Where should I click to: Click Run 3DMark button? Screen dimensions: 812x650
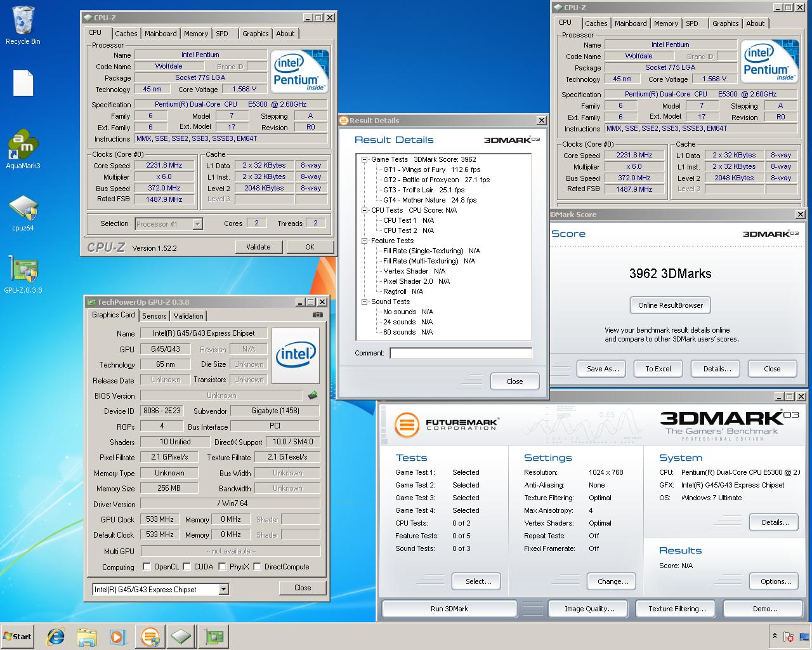click(x=449, y=609)
